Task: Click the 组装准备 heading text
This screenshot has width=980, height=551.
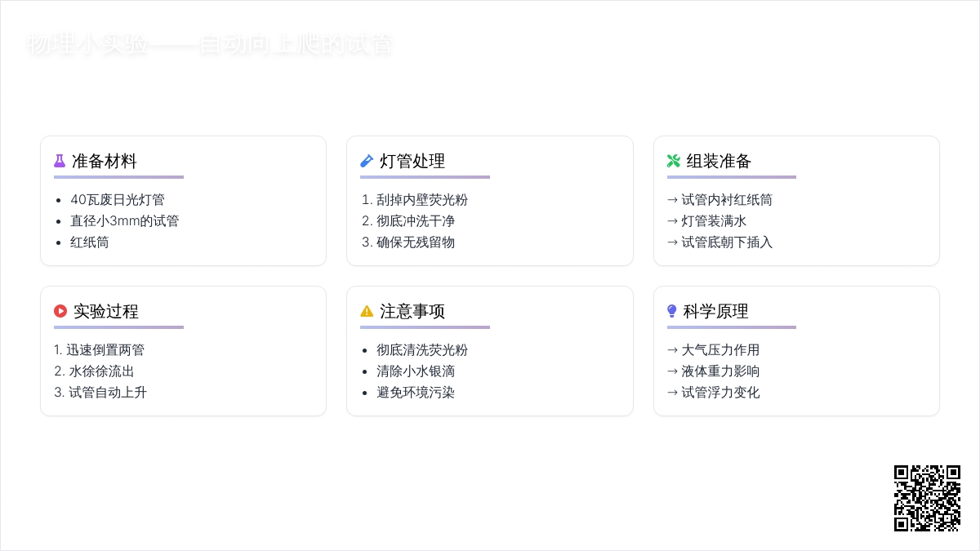Action: (x=719, y=161)
